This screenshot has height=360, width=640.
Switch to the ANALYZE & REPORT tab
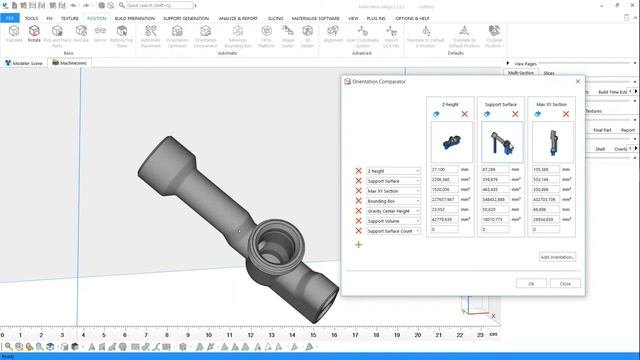tap(238, 18)
